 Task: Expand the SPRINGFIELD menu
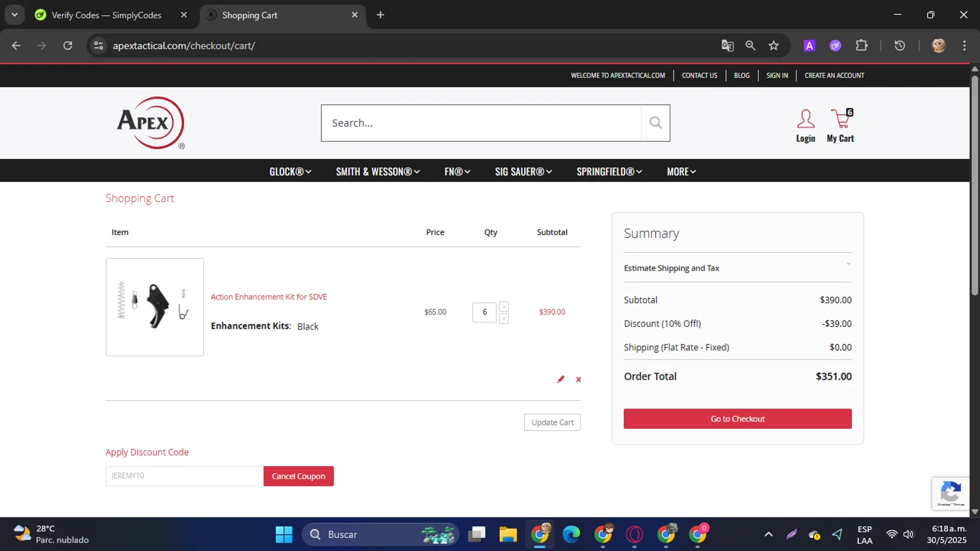[609, 171]
